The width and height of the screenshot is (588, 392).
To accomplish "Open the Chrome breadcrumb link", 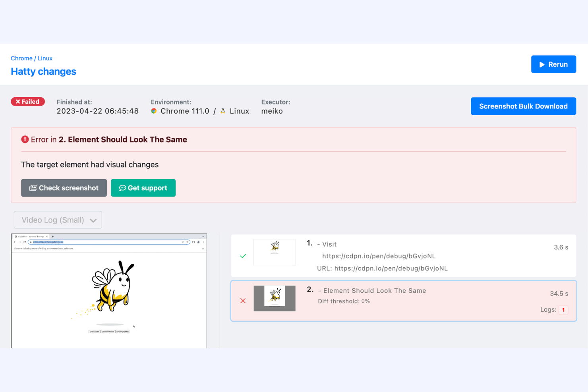I will click(21, 58).
